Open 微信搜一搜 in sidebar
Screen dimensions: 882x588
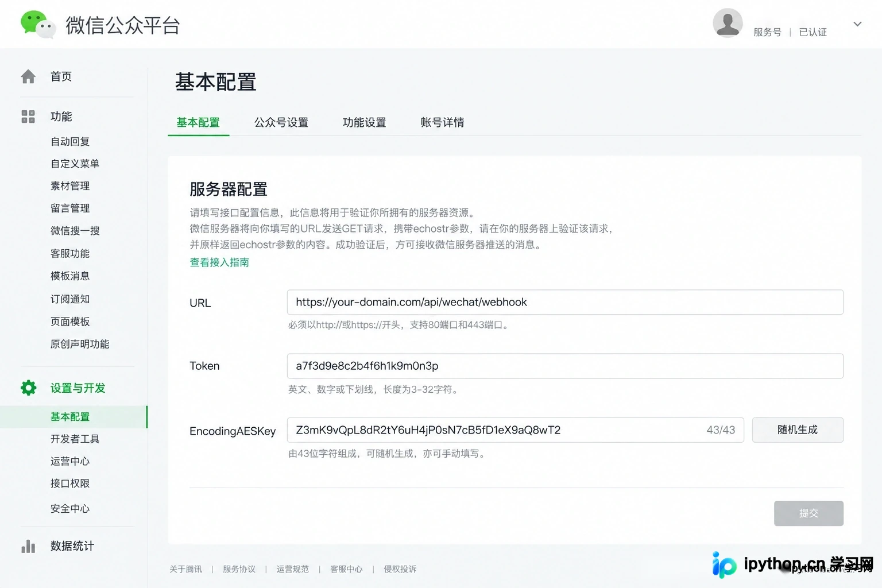coord(75,231)
